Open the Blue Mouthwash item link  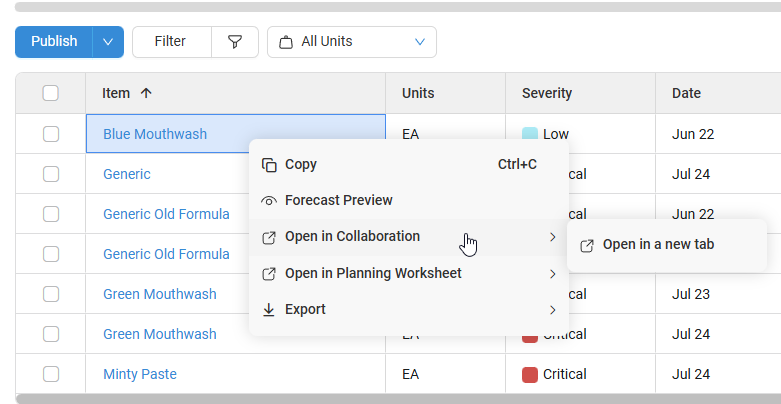(x=155, y=134)
